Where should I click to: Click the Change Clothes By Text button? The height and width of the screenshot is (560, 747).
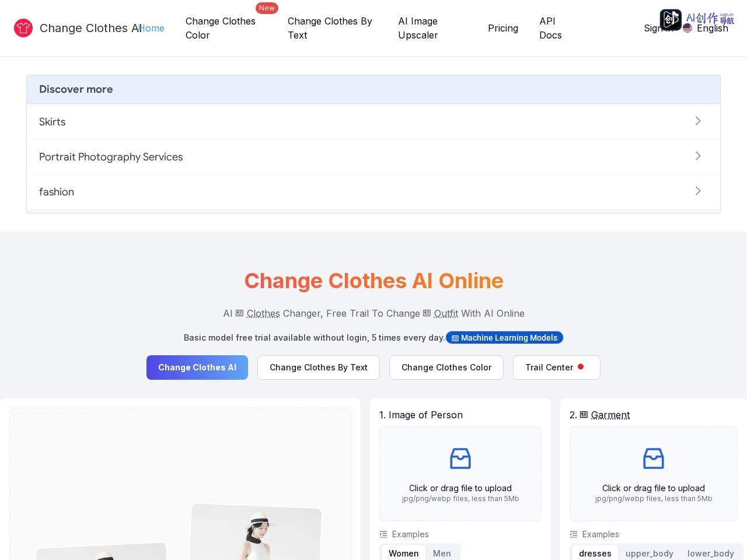coord(319,367)
